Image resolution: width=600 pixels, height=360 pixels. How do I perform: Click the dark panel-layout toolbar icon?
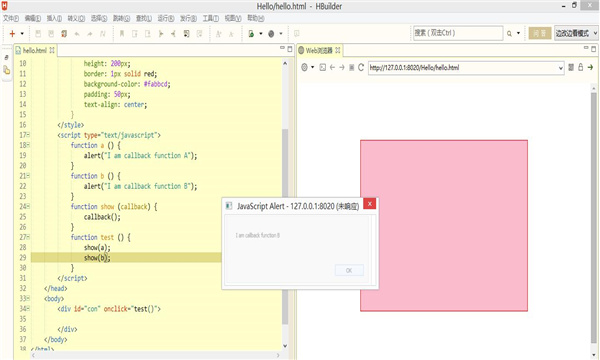[186, 34]
